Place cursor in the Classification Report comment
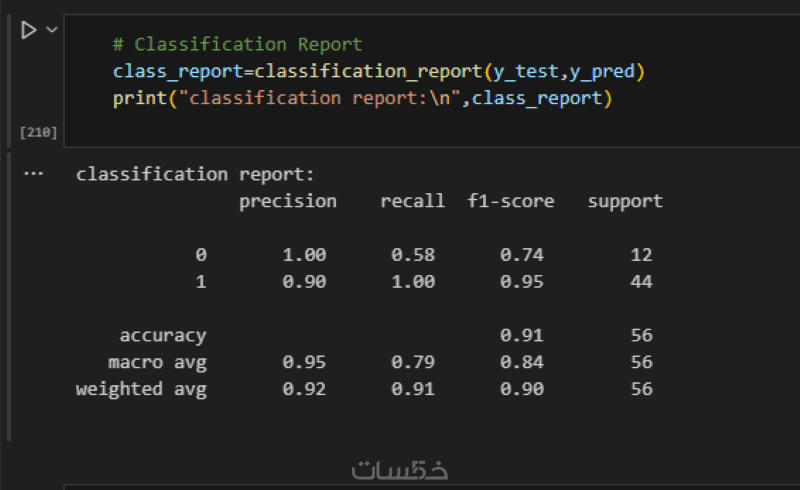This screenshot has height=490, width=800. (238, 45)
